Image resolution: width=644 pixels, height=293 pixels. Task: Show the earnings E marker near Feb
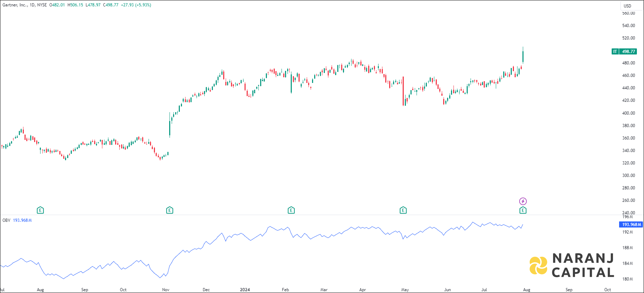(291, 210)
